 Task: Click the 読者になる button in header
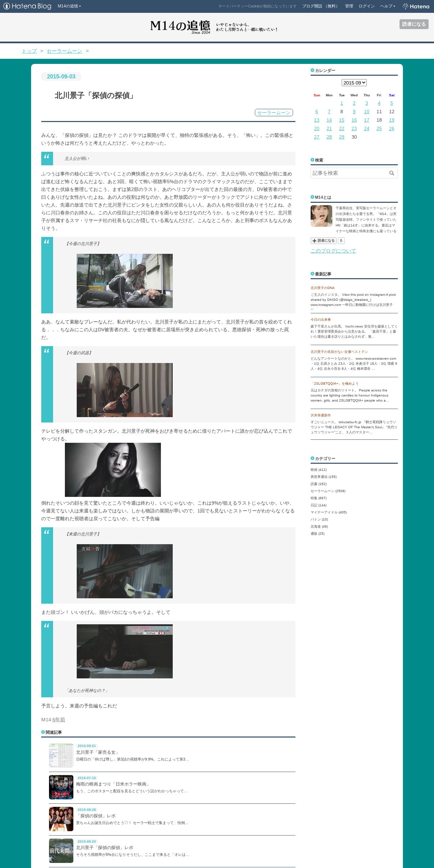pyautogui.click(x=414, y=24)
